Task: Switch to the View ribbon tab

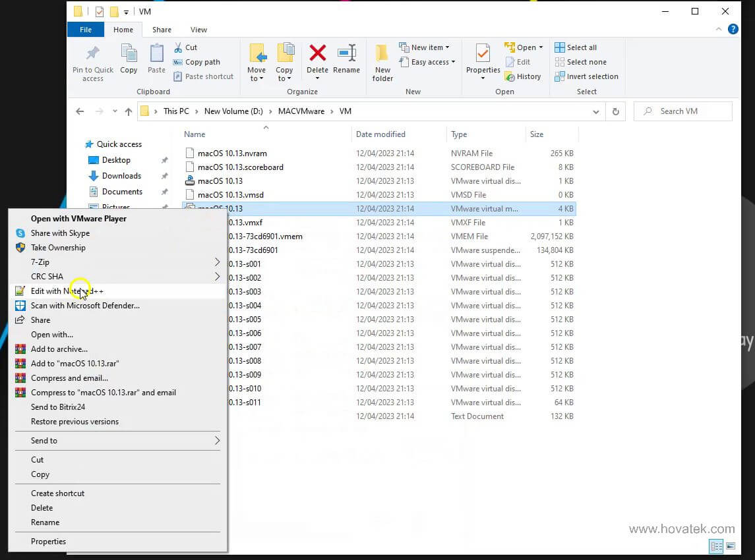Action: 198,30
